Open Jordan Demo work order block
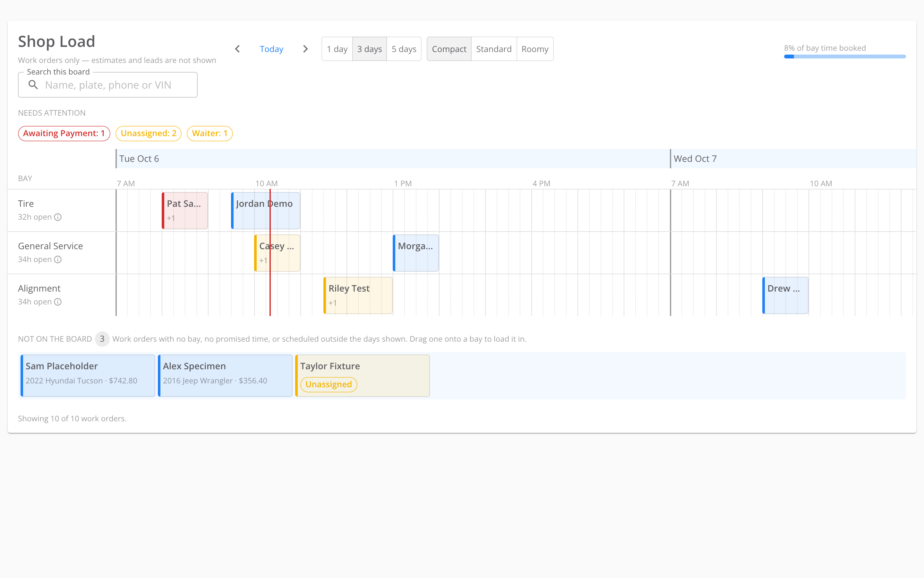This screenshot has height=578, width=924. tap(266, 211)
